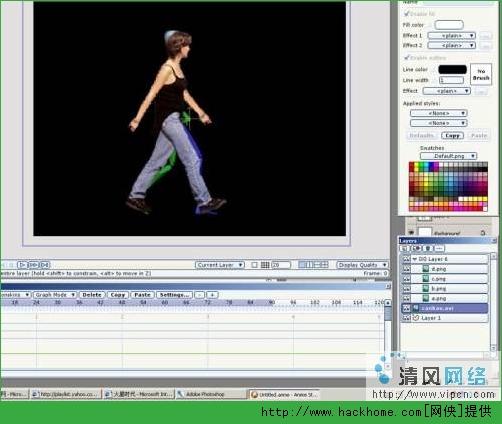Viewport: 502px width, 424px height.
Task: Open the Effect 2 dropdown
Action: point(452,45)
